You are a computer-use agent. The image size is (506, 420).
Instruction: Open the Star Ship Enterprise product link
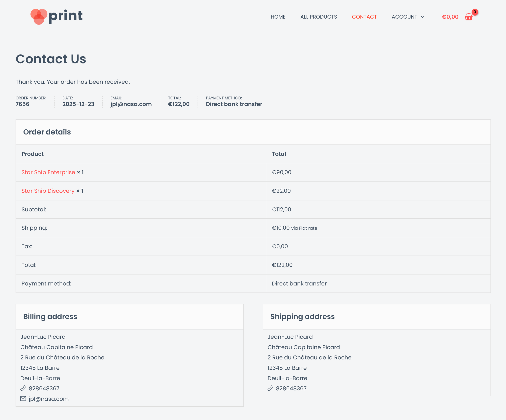[x=48, y=172]
